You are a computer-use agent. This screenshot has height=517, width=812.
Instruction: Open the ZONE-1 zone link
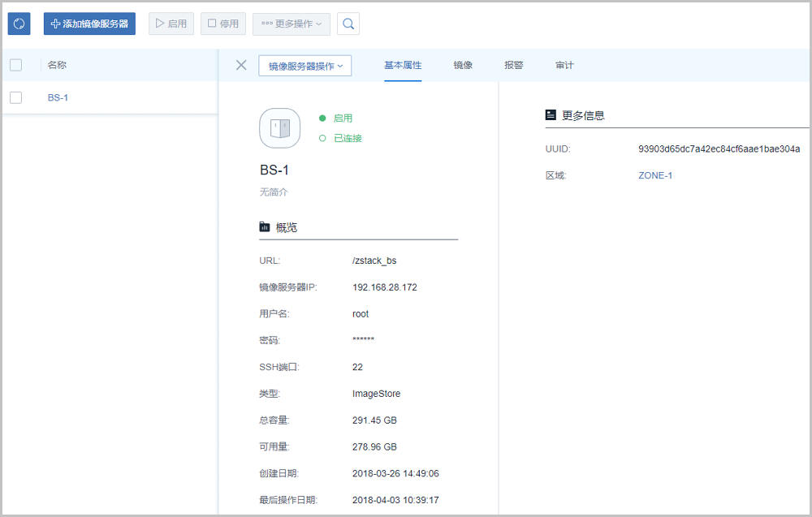(655, 175)
